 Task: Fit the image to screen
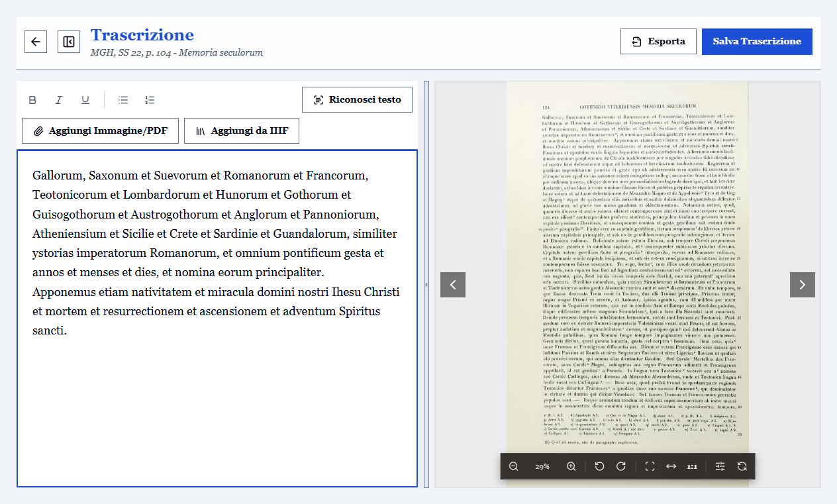click(x=650, y=466)
